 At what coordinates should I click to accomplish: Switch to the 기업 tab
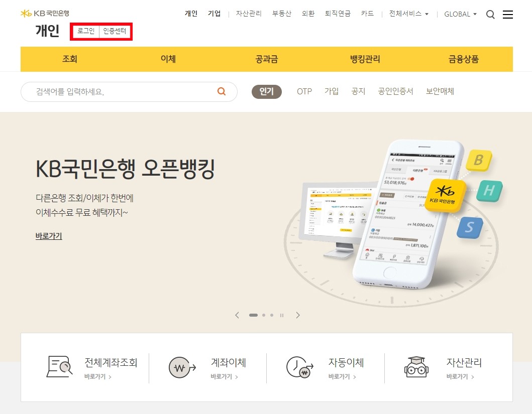tap(214, 14)
